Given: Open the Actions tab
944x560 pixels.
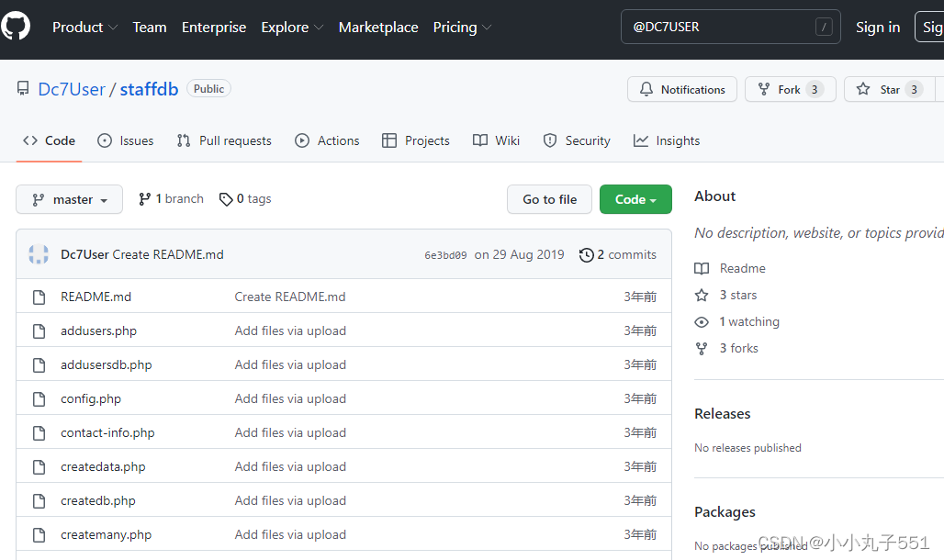Looking at the screenshot, I should click(327, 140).
